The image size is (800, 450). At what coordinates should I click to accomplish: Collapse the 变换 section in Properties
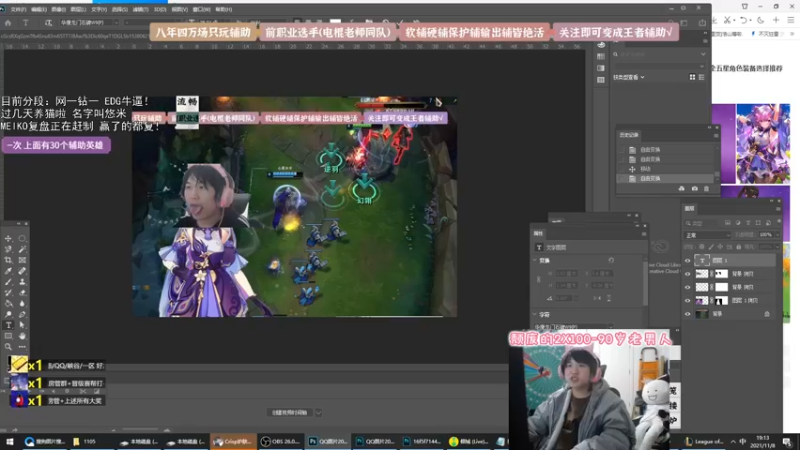(x=535, y=260)
